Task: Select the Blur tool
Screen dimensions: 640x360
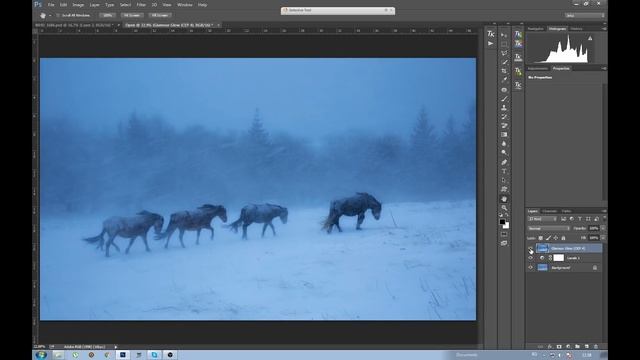Action: (504, 144)
